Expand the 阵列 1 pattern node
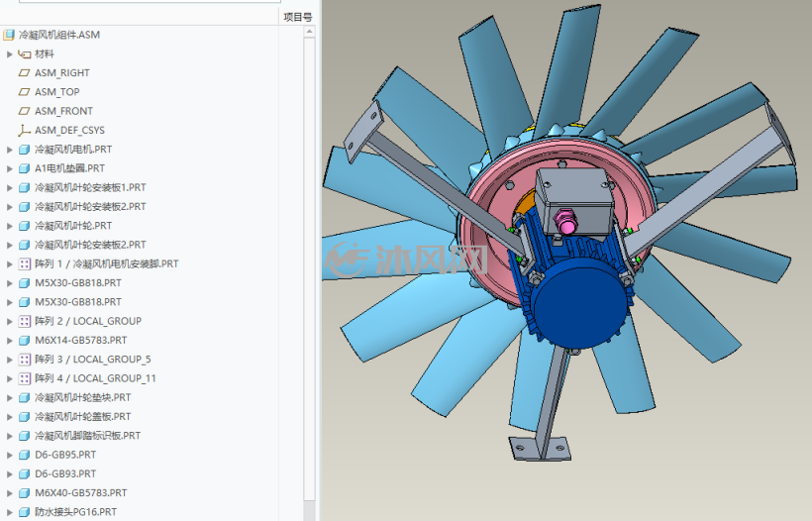This screenshot has width=812, height=521. tap(9, 264)
